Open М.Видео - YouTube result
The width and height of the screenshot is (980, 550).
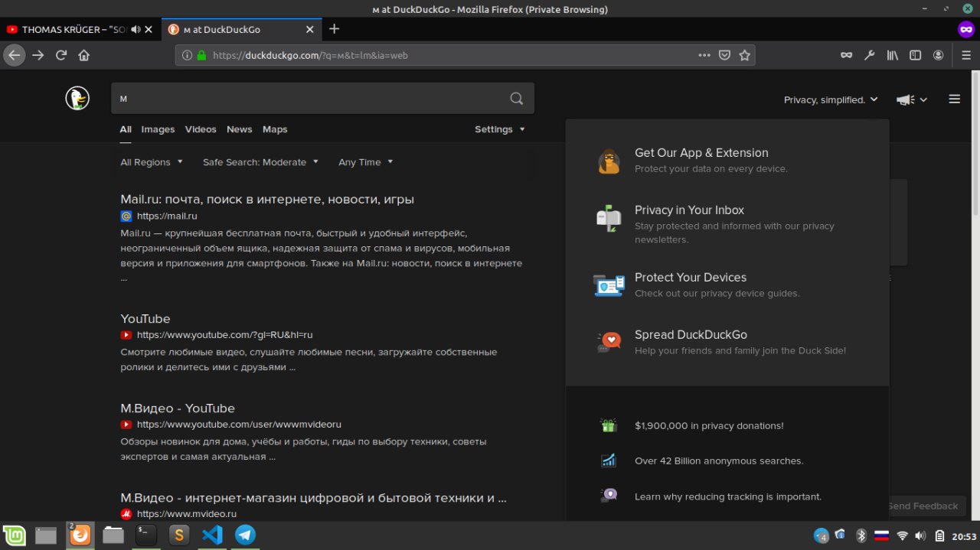point(178,408)
